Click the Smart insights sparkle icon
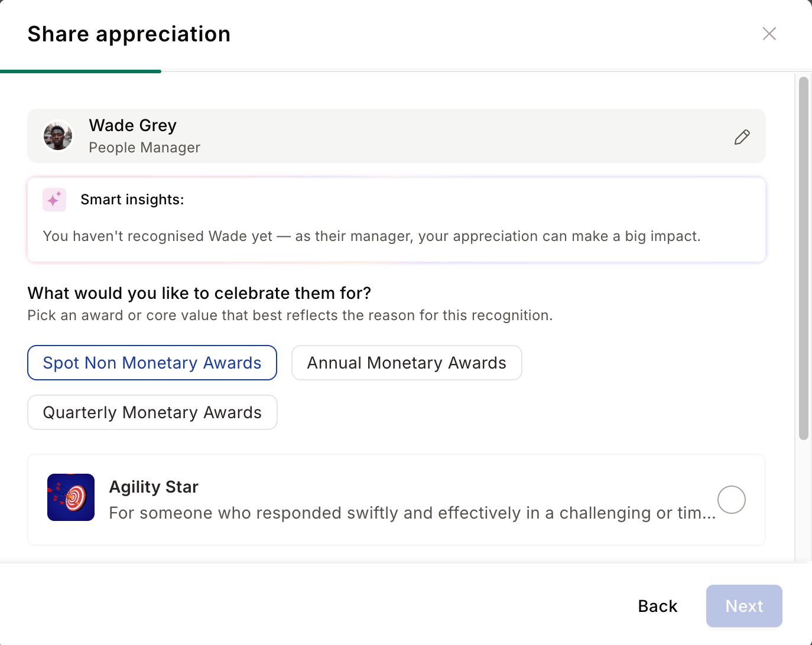Viewport: 812px width, 645px height. pos(54,200)
